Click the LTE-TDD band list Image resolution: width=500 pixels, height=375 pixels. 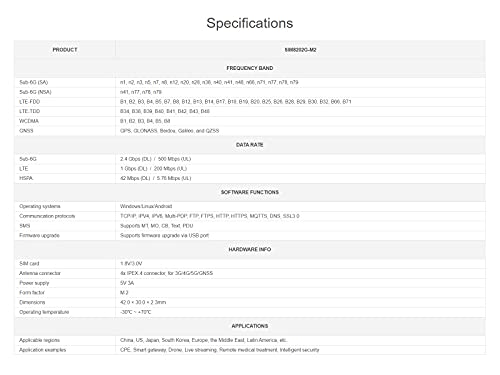pyautogui.click(x=165, y=111)
